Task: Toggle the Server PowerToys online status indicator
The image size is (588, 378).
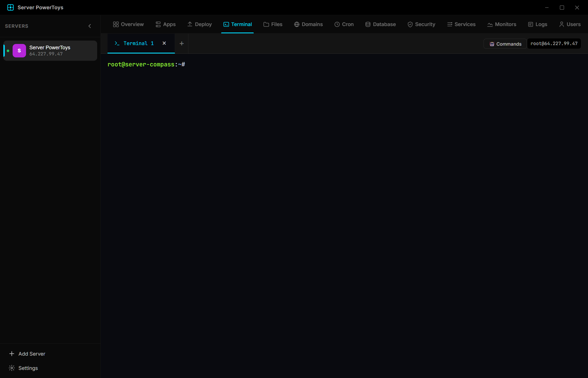Action: (8, 51)
